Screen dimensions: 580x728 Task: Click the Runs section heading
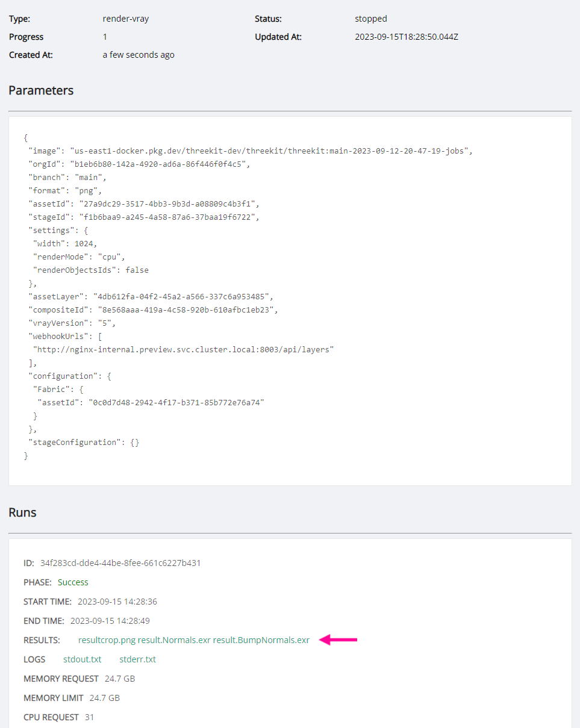click(x=22, y=512)
